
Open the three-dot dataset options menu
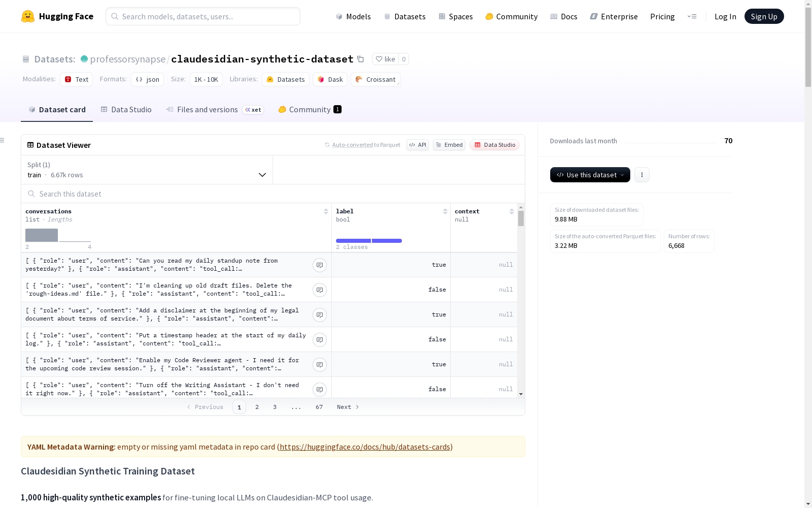(642, 175)
